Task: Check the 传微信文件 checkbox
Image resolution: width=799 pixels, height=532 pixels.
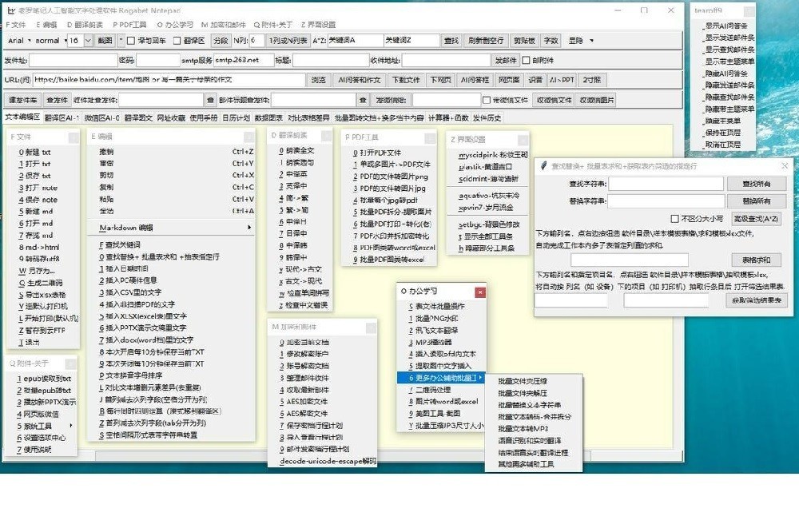Action: click(x=487, y=100)
